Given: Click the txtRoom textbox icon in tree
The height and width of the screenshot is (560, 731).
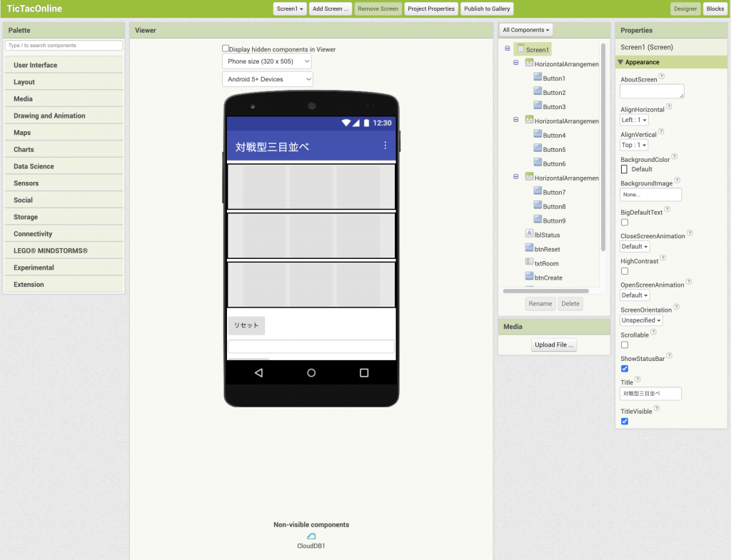Looking at the screenshot, I should (529, 263).
